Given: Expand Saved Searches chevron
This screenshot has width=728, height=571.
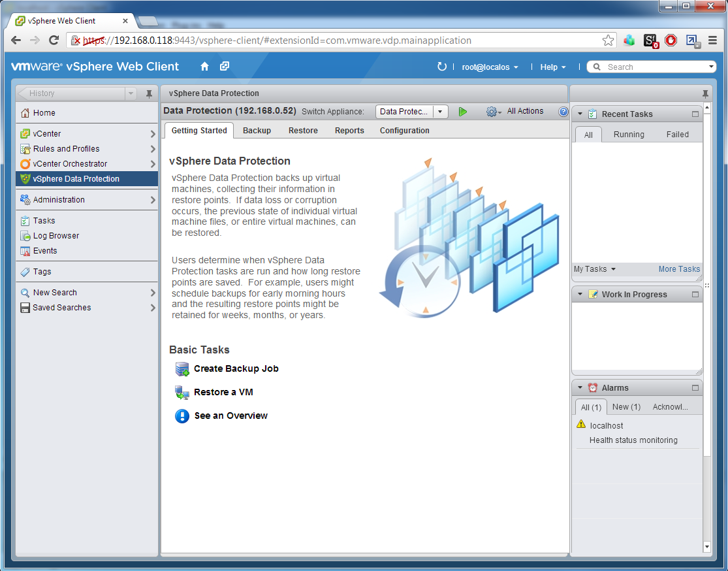Looking at the screenshot, I should (x=153, y=308).
